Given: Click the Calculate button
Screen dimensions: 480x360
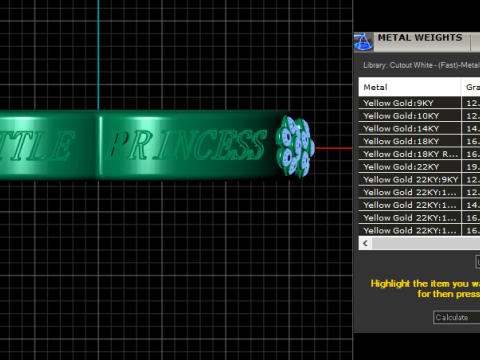Looking at the screenshot, I should tap(457, 317).
